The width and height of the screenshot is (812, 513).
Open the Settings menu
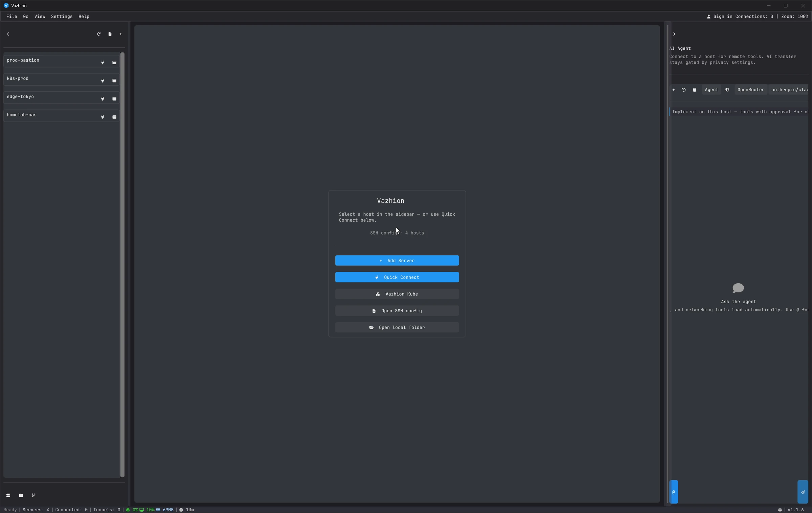pos(62,16)
